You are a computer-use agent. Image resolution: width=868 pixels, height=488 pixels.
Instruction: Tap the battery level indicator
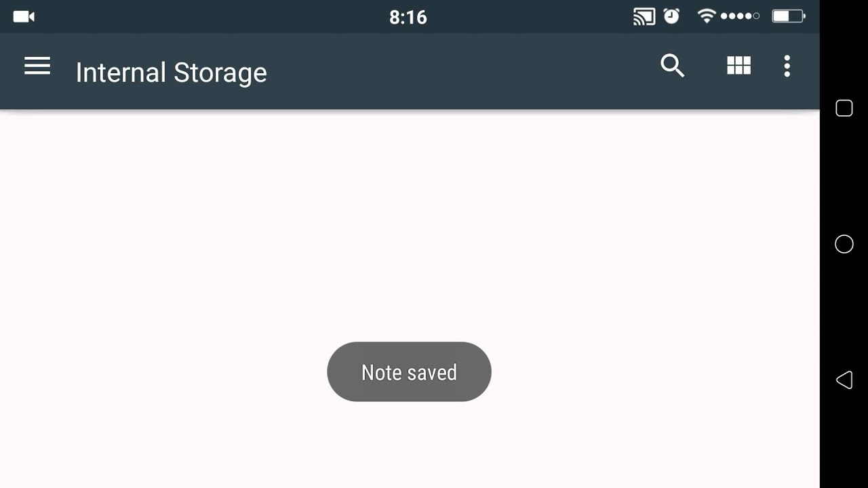[x=788, y=16]
